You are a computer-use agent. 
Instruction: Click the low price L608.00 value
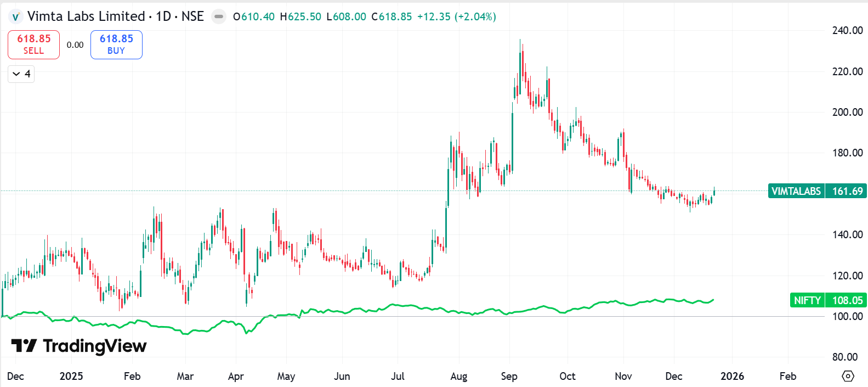(346, 16)
